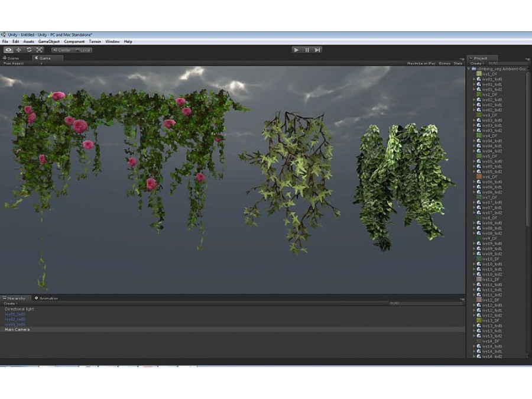Open the Assets menu
This screenshot has height=399, width=532.
(28, 41)
